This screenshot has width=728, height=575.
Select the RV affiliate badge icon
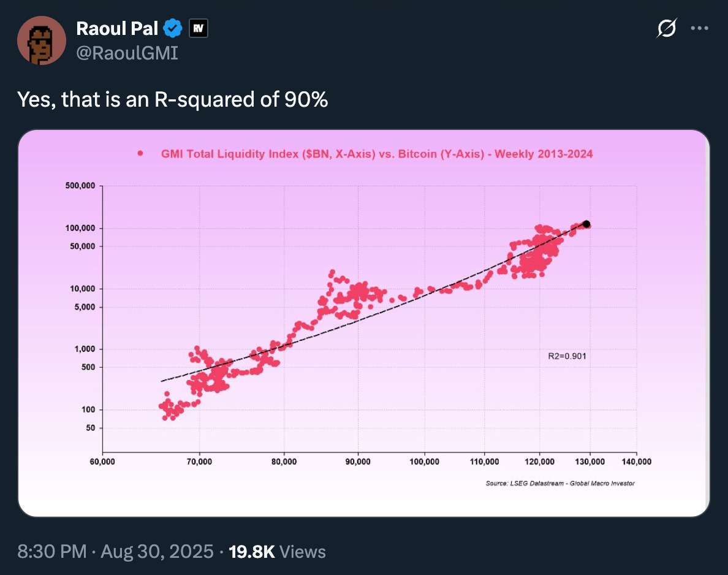pos(199,28)
